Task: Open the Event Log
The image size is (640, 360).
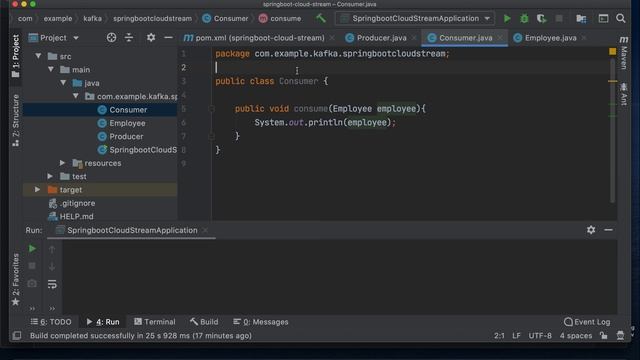Action: click(587, 322)
